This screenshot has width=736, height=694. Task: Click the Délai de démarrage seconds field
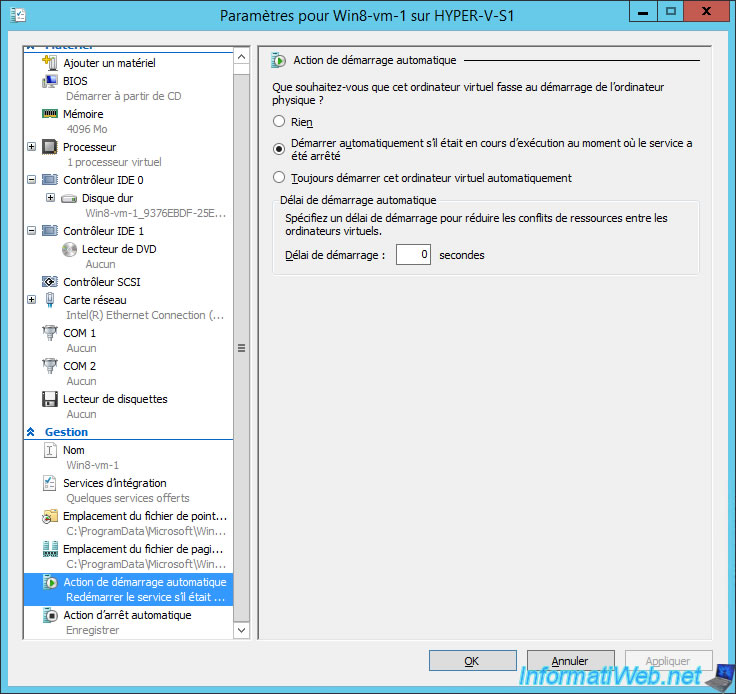coord(413,254)
